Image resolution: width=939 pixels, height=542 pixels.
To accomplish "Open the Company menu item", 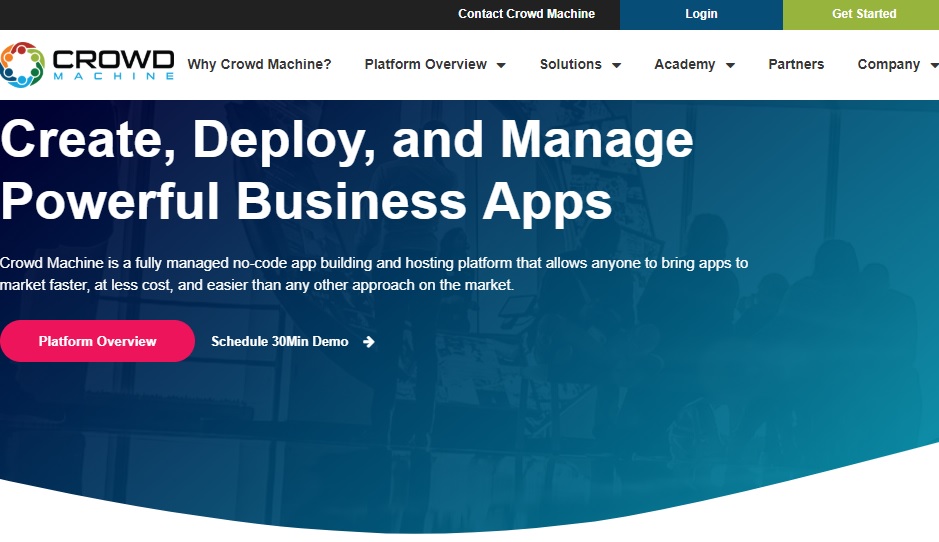I will click(x=889, y=64).
